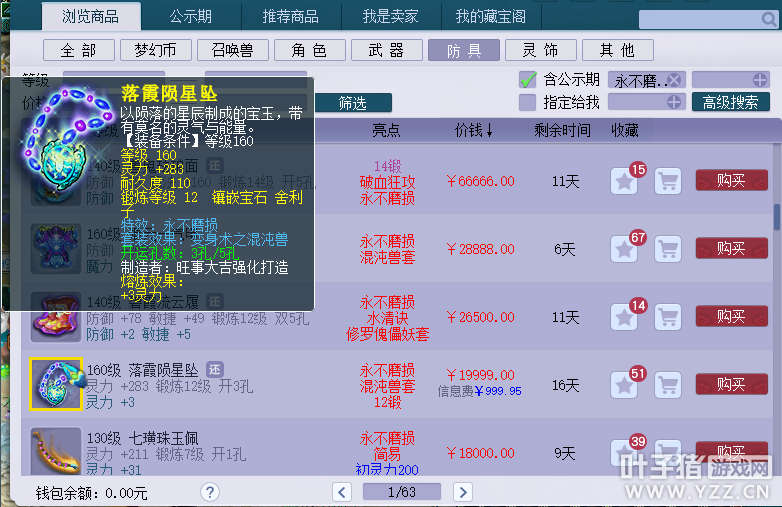Open the 推荐商品 tab
The height and width of the screenshot is (507, 782).
pyautogui.click(x=291, y=16)
